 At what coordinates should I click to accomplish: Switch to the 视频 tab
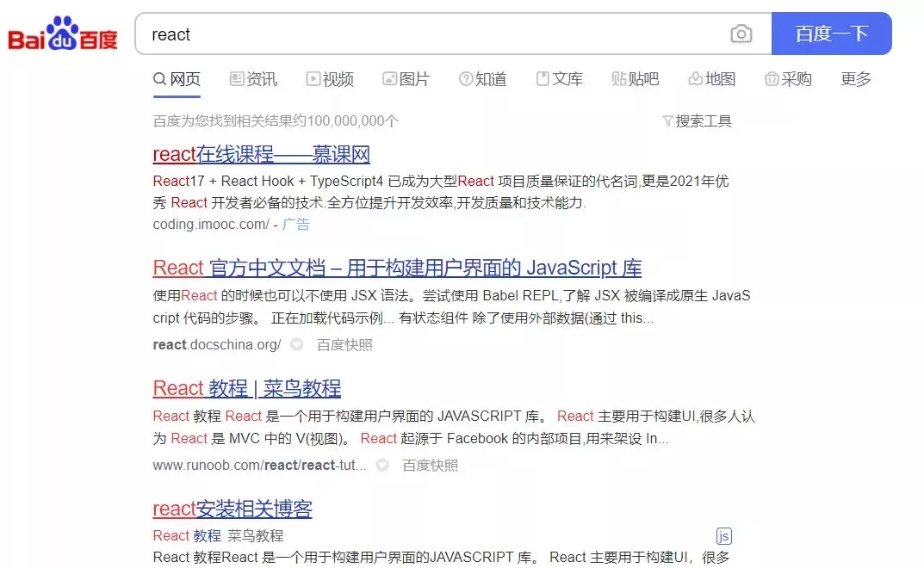330,79
